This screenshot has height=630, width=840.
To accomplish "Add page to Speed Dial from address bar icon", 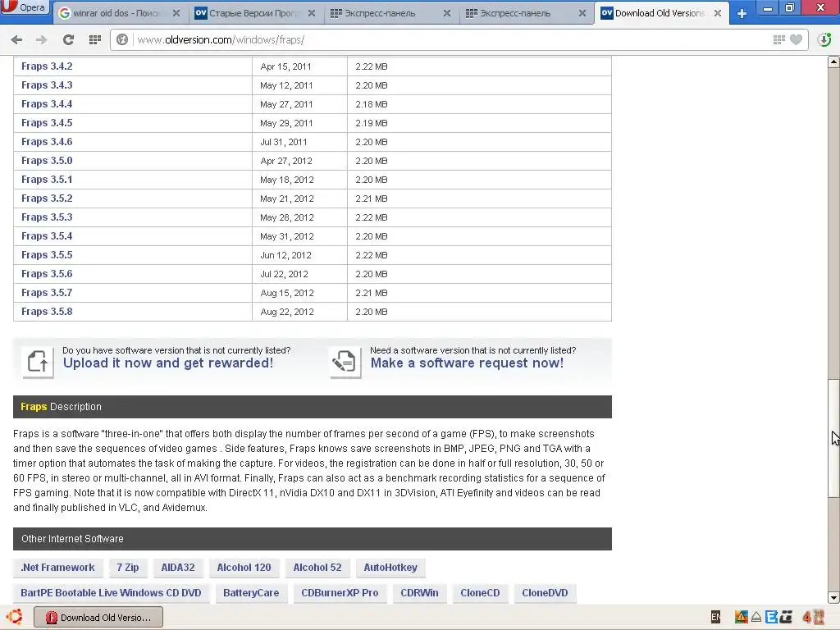I will pyautogui.click(x=779, y=39).
